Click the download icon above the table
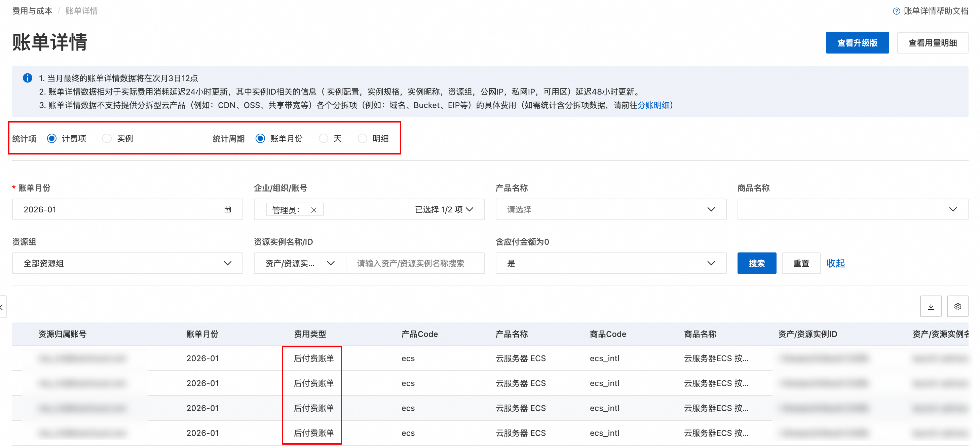This screenshot has height=447, width=980. click(931, 307)
